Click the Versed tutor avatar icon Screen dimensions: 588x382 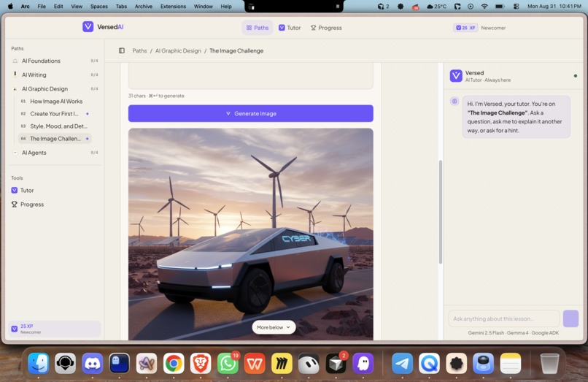[x=456, y=76]
